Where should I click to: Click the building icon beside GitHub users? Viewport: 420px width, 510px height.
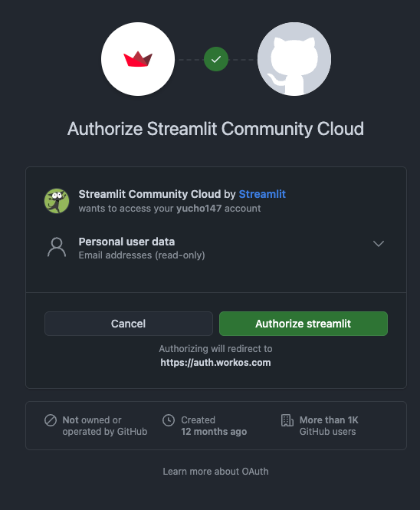point(287,420)
